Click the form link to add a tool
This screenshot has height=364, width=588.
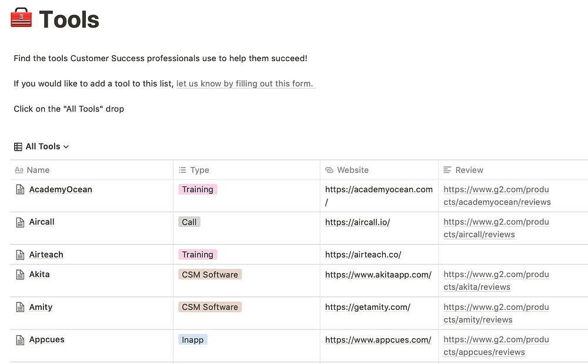[x=246, y=84]
